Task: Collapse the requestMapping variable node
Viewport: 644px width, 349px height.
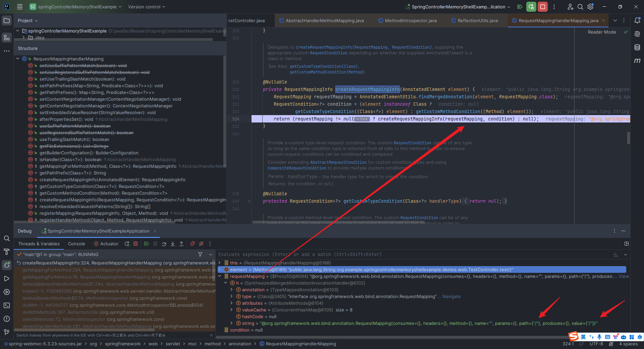Action: [x=220, y=277]
